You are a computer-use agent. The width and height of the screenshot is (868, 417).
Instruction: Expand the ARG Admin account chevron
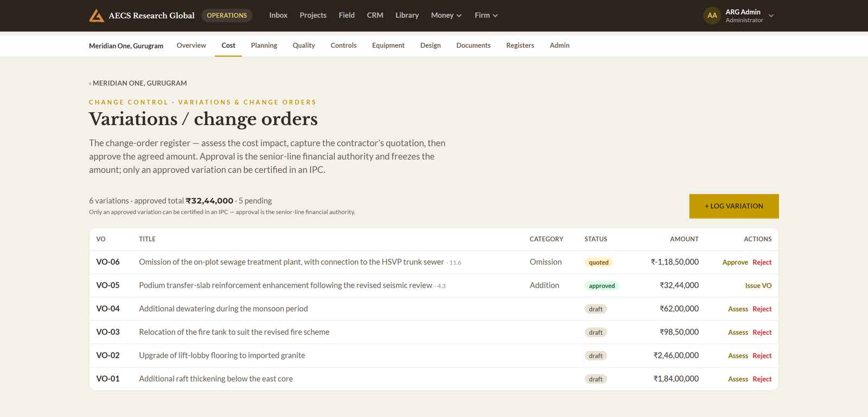click(x=771, y=16)
